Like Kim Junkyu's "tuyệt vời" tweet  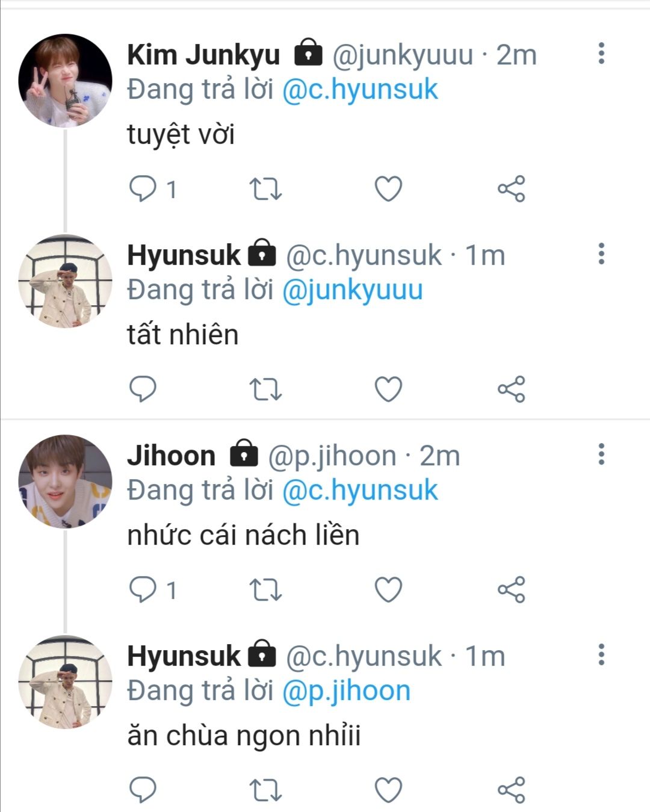[x=388, y=189]
